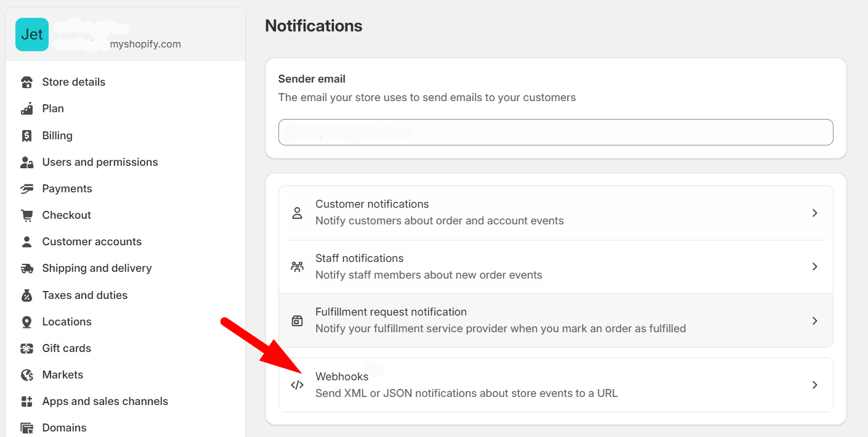Click the Users and permissions icon
The height and width of the screenshot is (437, 868).
[x=26, y=162]
